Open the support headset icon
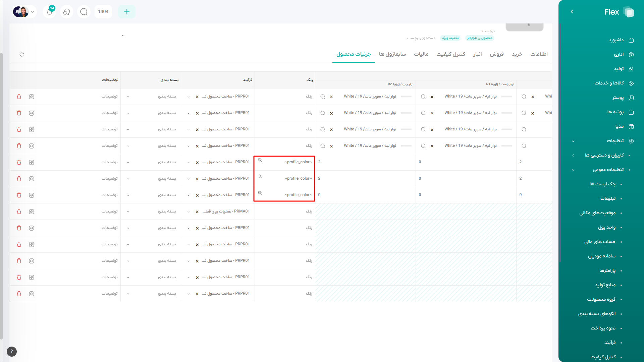This screenshot has width=644, height=362. point(66,12)
